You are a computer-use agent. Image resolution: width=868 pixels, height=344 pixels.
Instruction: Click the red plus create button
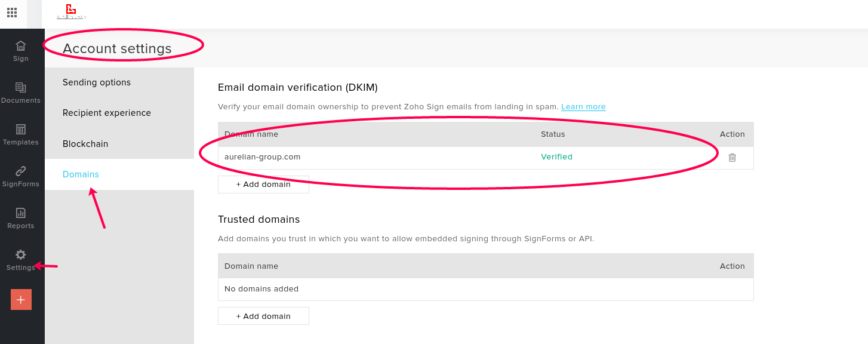[21, 300]
